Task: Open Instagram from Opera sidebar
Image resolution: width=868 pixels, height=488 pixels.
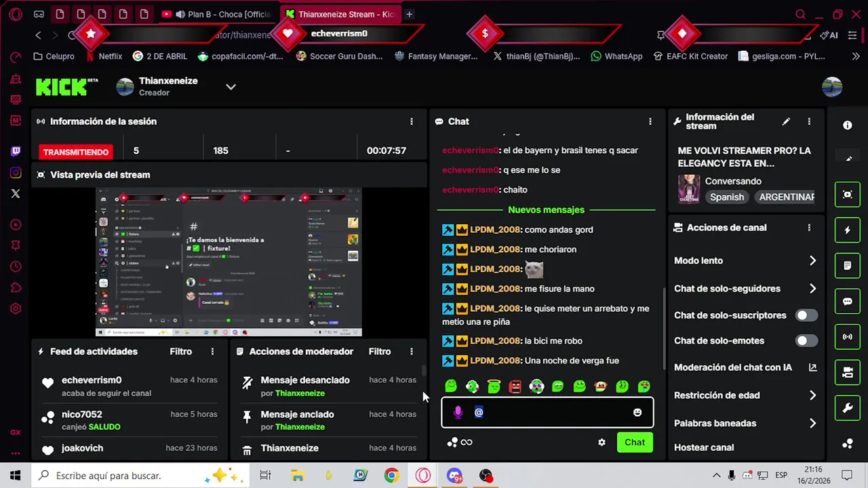Action: click(16, 173)
